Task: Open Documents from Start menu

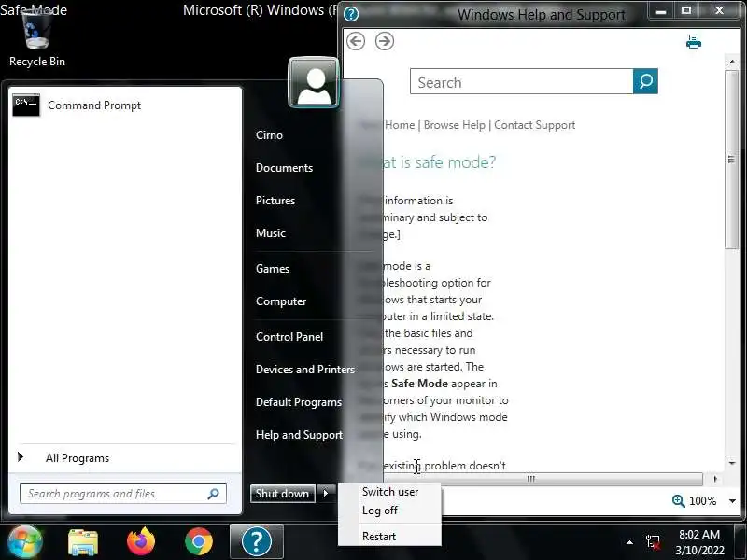Action: click(x=284, y=168)
